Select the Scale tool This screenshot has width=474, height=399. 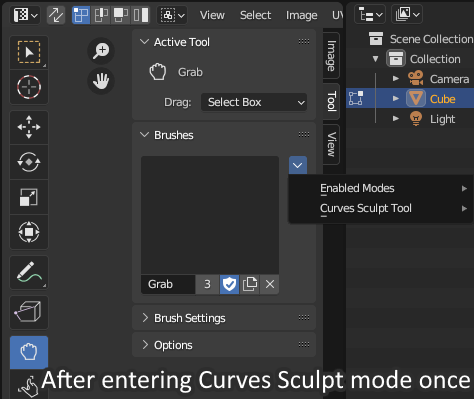[x=29, y=197]
